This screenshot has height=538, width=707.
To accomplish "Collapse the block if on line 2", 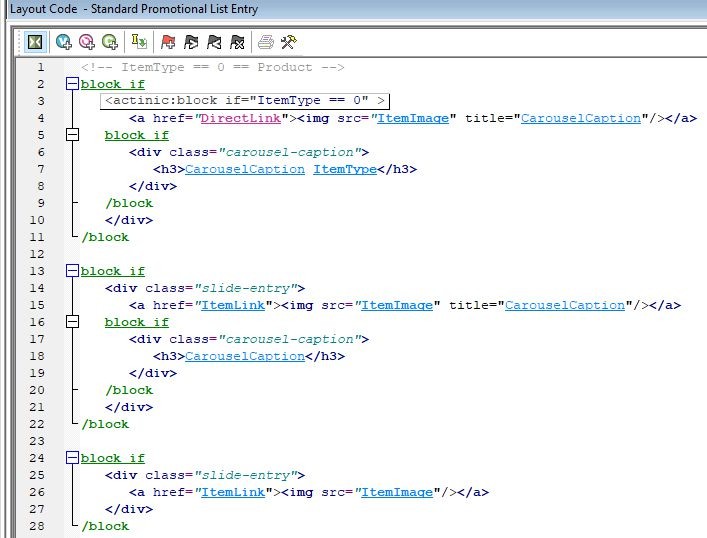I will click(72, 85).
